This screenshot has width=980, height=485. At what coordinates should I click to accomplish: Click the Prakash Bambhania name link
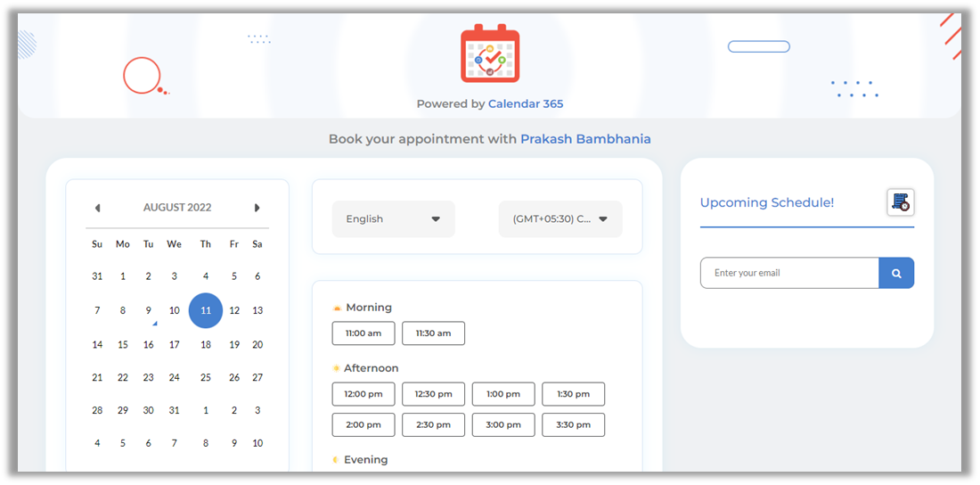click(585, 139)
